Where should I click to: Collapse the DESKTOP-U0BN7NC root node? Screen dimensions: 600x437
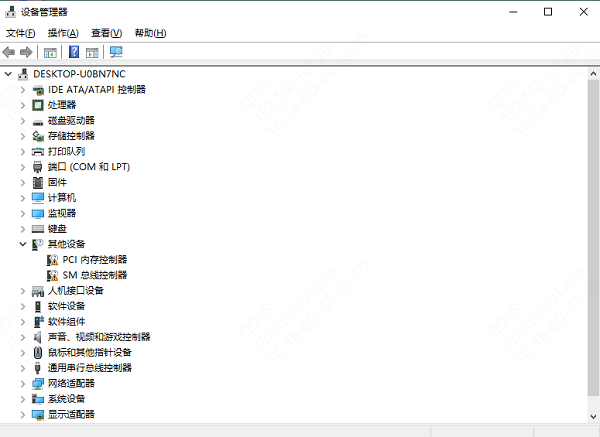pyautogui.click(x=9, y=74)
